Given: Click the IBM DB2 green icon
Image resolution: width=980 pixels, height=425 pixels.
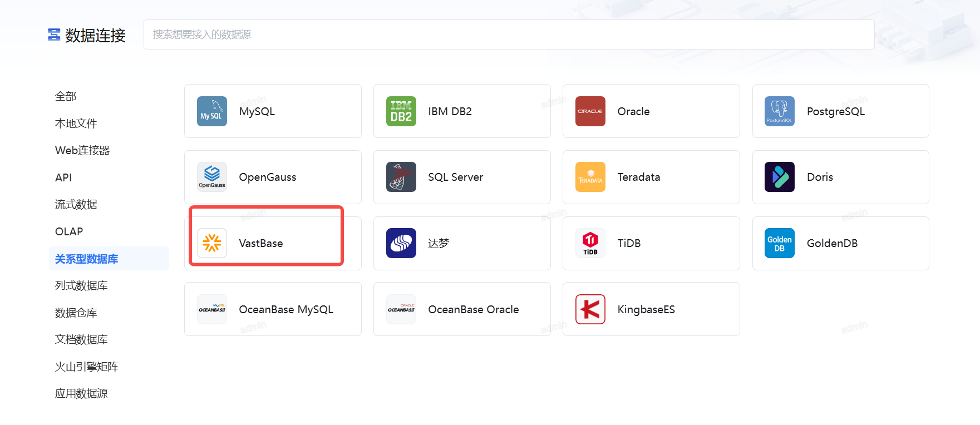Looking at the screenshot, I should pos(401,111).
